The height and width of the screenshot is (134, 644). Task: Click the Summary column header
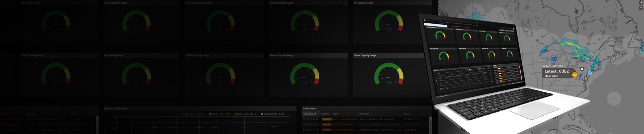pos(364,114)
